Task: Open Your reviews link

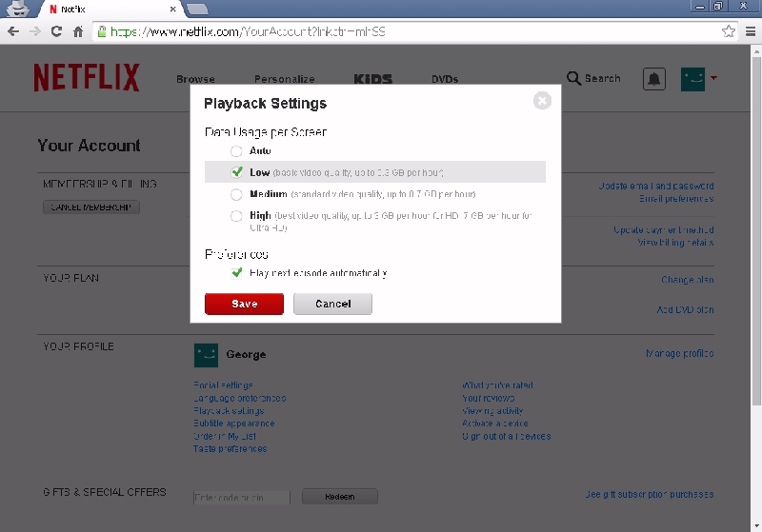Action: (489, 398)
